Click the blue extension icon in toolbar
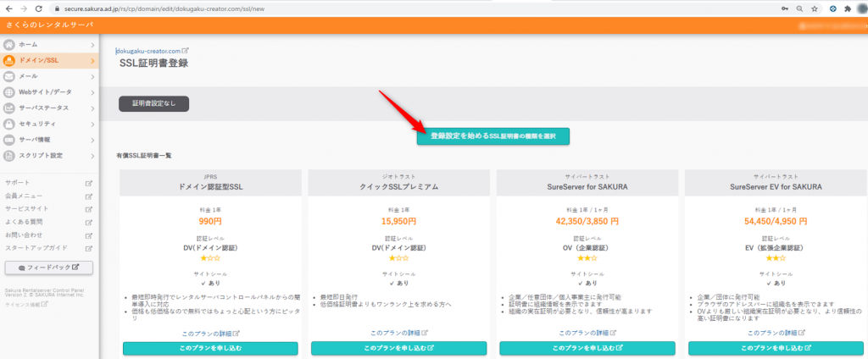Image resolution: width=868 pixels, height=359 pixels. (832, 8)
